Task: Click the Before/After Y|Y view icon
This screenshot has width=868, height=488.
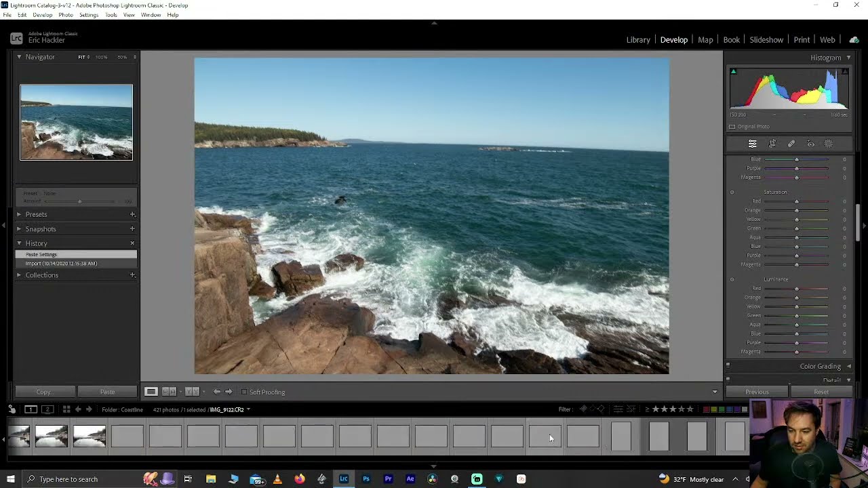Action: pyautogui.click(x=192, y=392)
